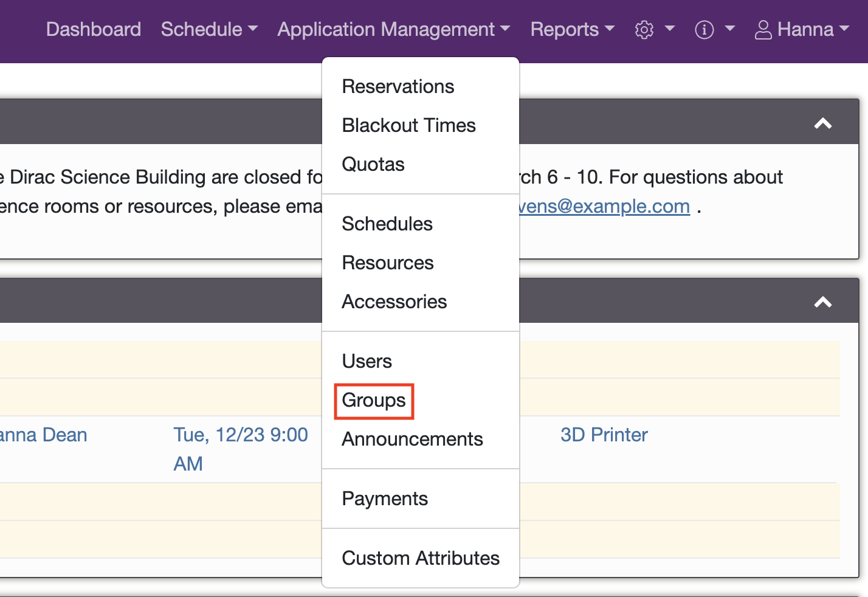The width and height of the screenshot is (868, 597).
Task: Open Custom Attributes
Action: [421, 557]
